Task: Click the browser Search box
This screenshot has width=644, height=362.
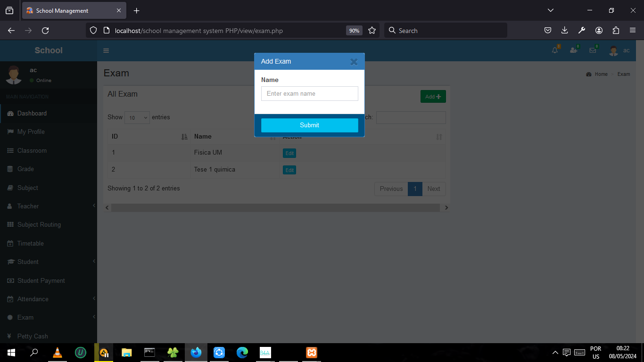Action: click(x=446, y=31)
